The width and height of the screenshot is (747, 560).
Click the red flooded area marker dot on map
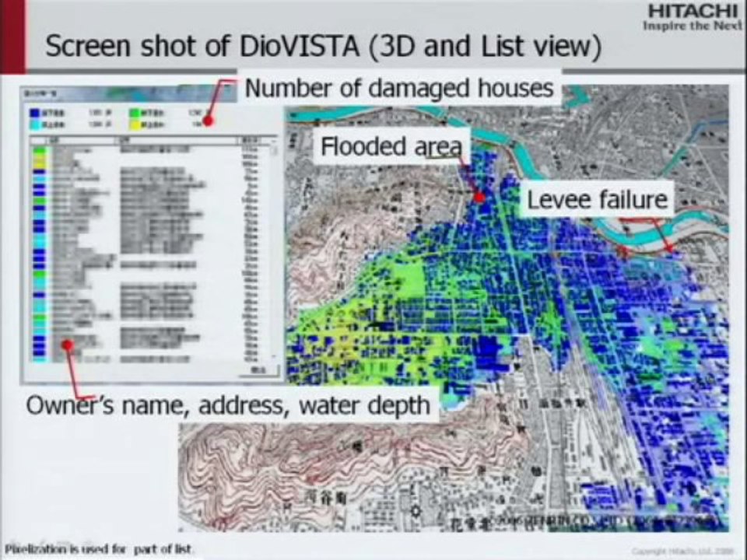point(480,198)
